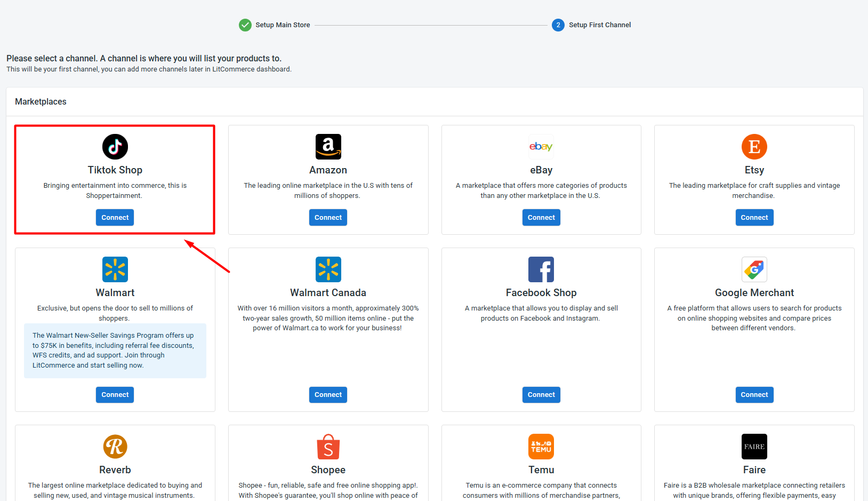
Task: Click the Walmart New-Seller Savings Program notice
Action: point(115,351)
